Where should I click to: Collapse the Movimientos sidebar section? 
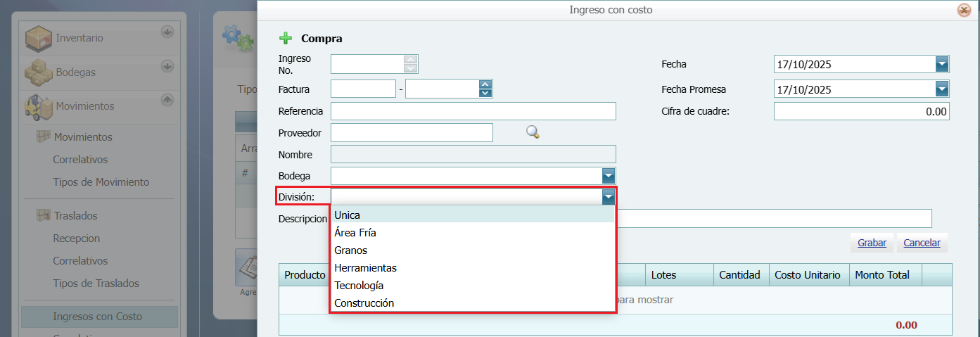[x=167, y=100]
